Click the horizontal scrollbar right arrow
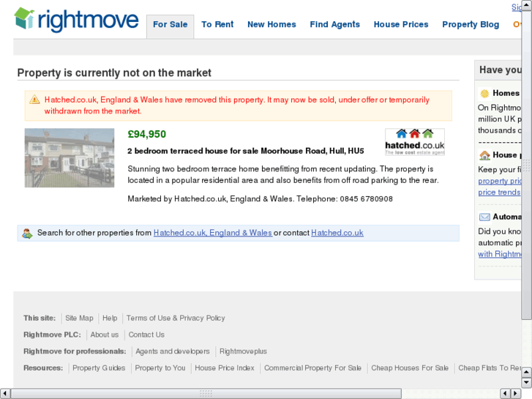The image size is (532, 399). click(x=516, y=394)
